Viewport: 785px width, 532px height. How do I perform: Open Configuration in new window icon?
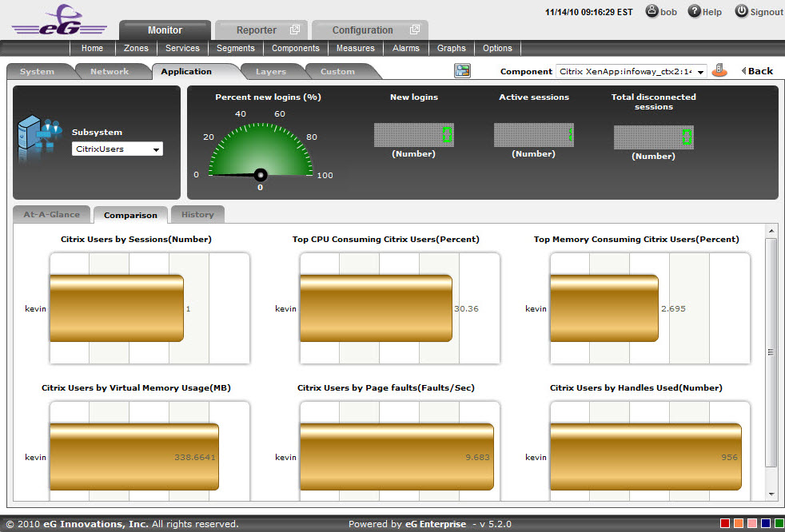coord(415,30)
